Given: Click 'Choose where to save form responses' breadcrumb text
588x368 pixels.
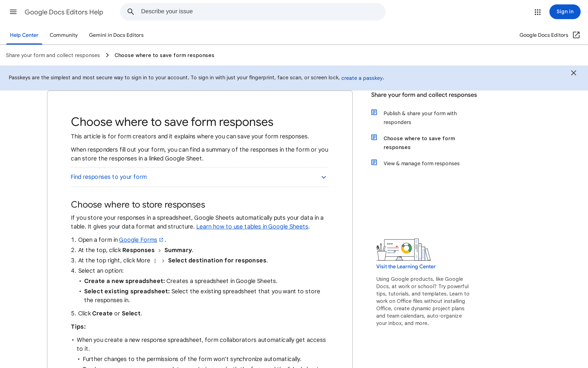Looking at the screenshot, I should point(164,55).
